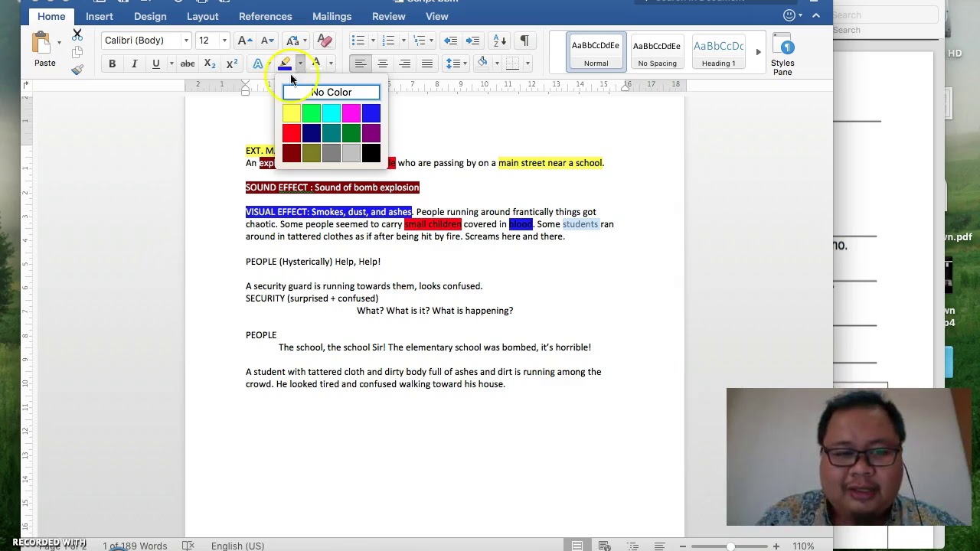Image resolution: width=980 pixels, height=551 pixels.
Task: Click the zoom slider handle in status bar
Action: (731, 546)
